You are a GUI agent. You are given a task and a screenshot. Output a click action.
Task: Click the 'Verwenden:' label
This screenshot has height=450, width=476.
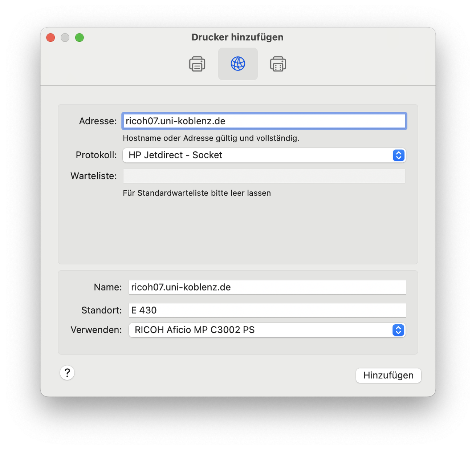coord(96,330)
